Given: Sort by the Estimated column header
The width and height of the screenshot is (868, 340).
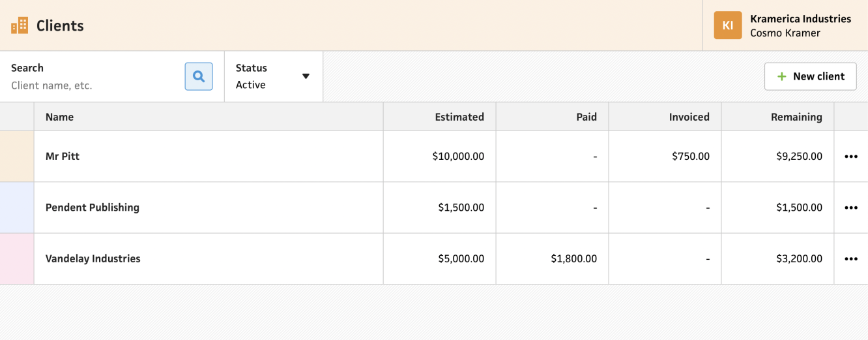Looking at the screenshot, I should (459, 117).
